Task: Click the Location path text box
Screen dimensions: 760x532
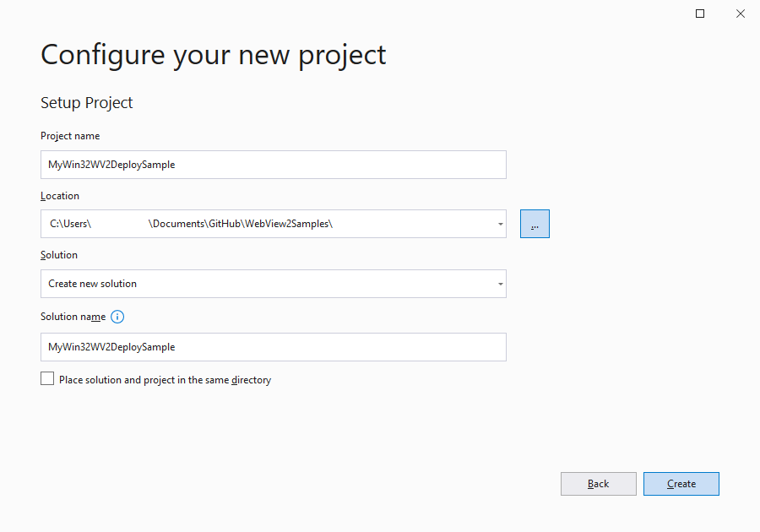Action: (x=253, y=223)
